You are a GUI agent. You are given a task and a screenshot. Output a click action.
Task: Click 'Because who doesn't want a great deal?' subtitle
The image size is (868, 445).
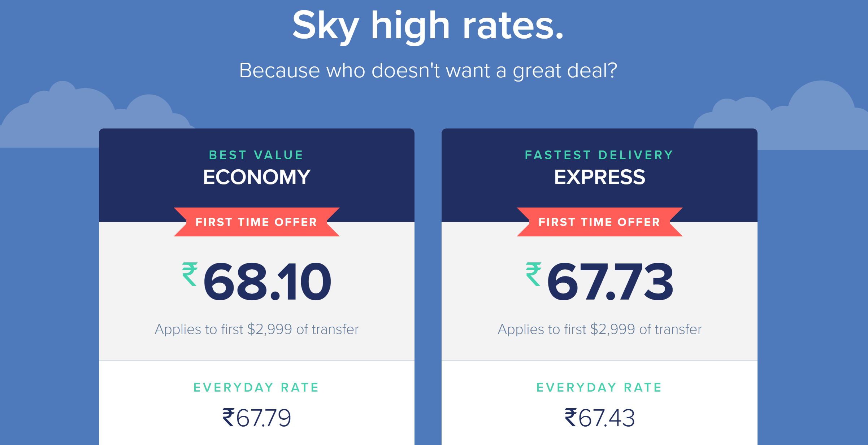[428, 70]
